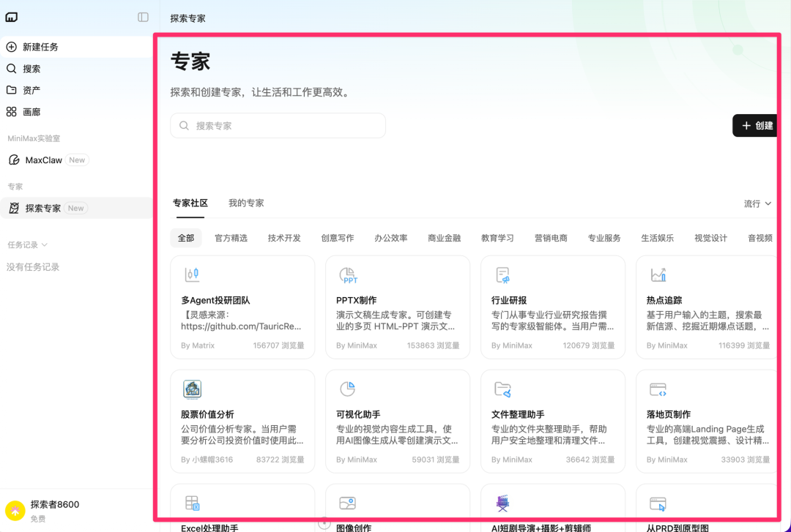791x532 pixels.
Task: Click the 股票价值分析 calculator icon
Action: click(x=193, y=389)
